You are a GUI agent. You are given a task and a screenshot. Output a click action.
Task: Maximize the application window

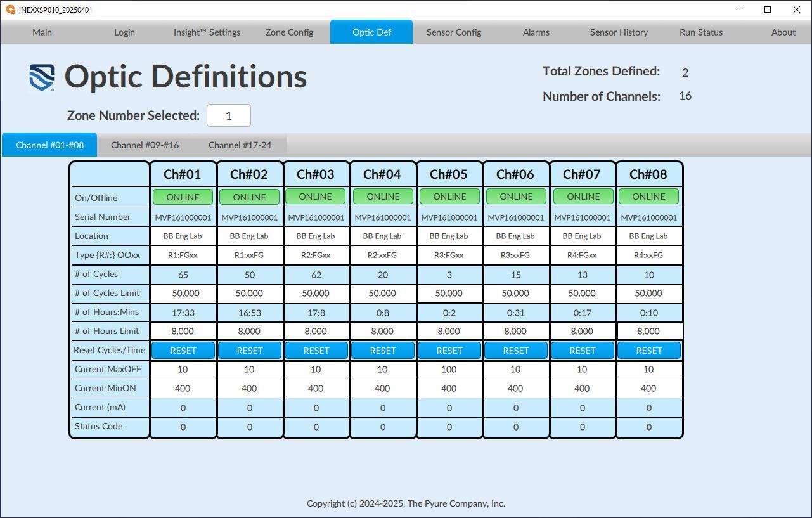768,10
